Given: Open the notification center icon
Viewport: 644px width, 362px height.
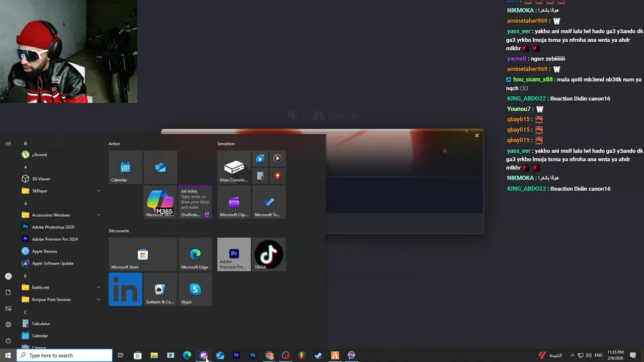Looking at the screenshot, I should pos(633,355).
